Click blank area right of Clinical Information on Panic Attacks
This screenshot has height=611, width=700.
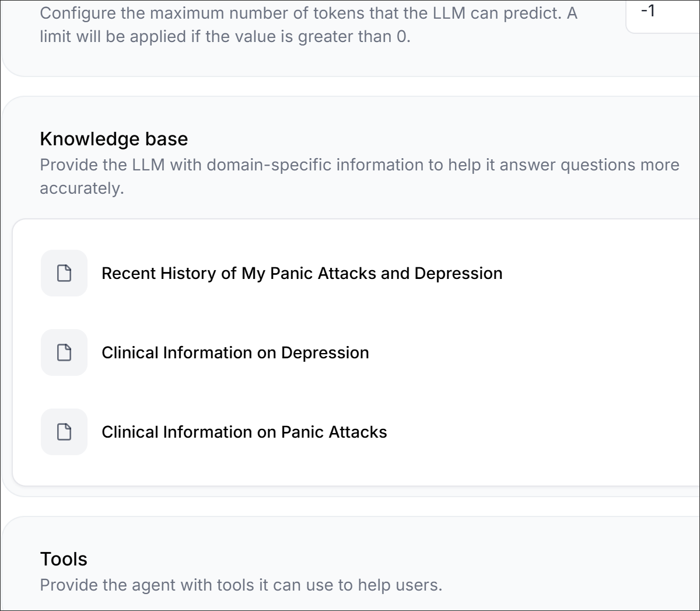tap(542, 432)
